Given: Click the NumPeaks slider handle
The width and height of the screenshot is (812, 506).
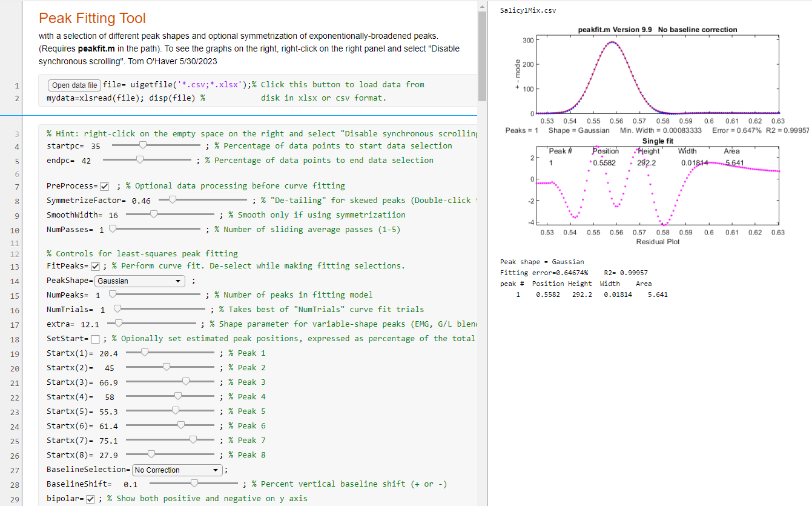Looking at the screenshot, I should coord(113,295).
